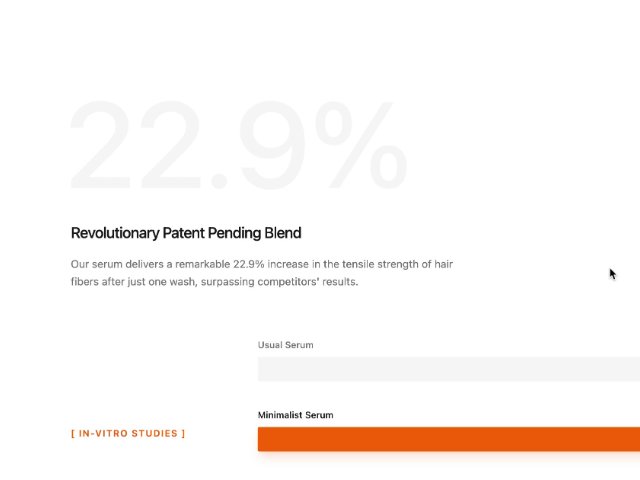Click the "Usual Serum" label
This screenshot has height=480, width=640.
click(285, 345)
